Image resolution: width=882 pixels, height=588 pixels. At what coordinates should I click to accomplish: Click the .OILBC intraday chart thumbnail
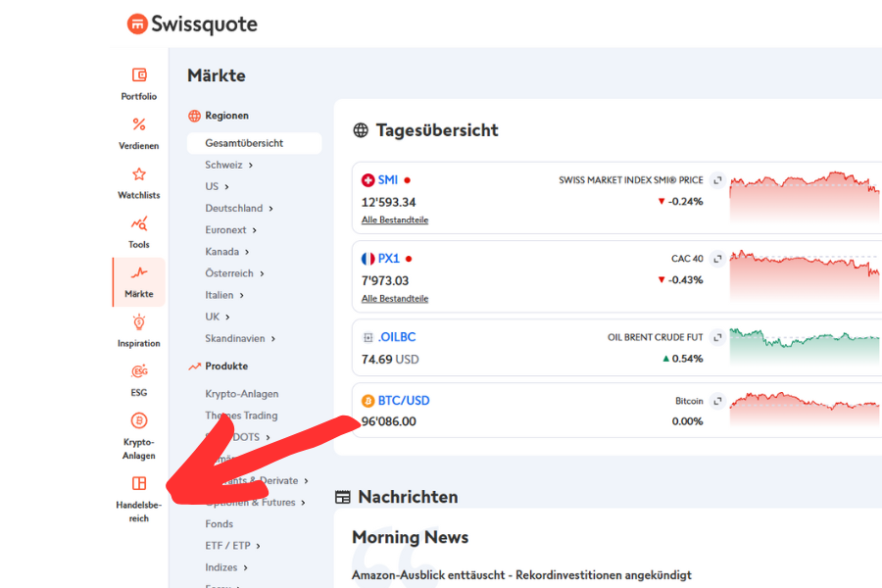click(805, 347)
